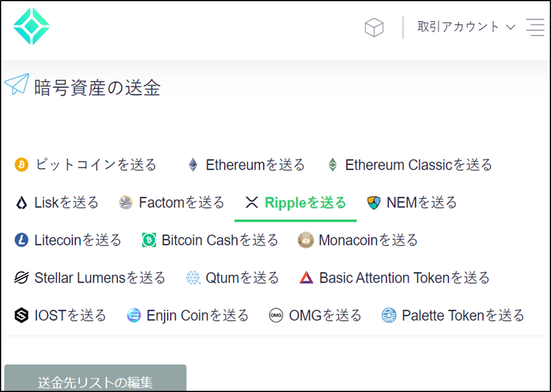Click the Stellar Lumens icon

click(x=21, y=278)
